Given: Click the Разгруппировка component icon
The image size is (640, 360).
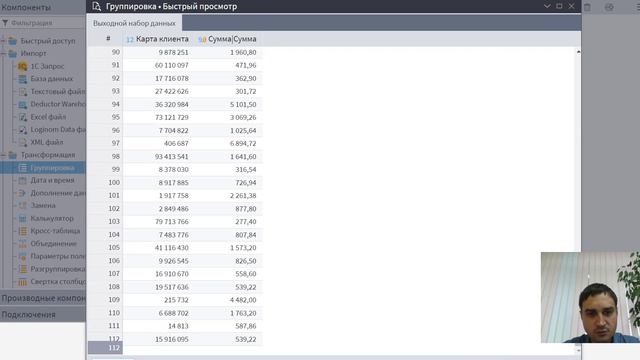Looking at the screenshot, I should click(23, 269).
